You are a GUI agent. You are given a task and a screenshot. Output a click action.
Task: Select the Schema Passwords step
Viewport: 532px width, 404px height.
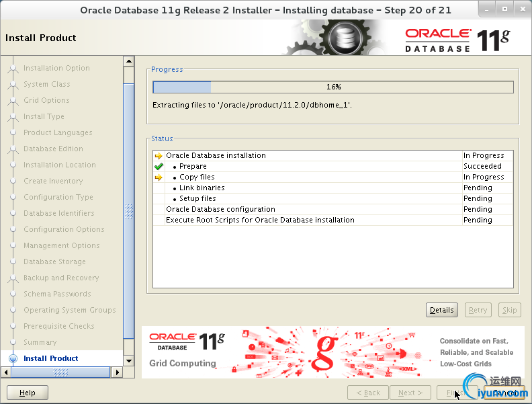pyautogui.click(x=57, y=294)
